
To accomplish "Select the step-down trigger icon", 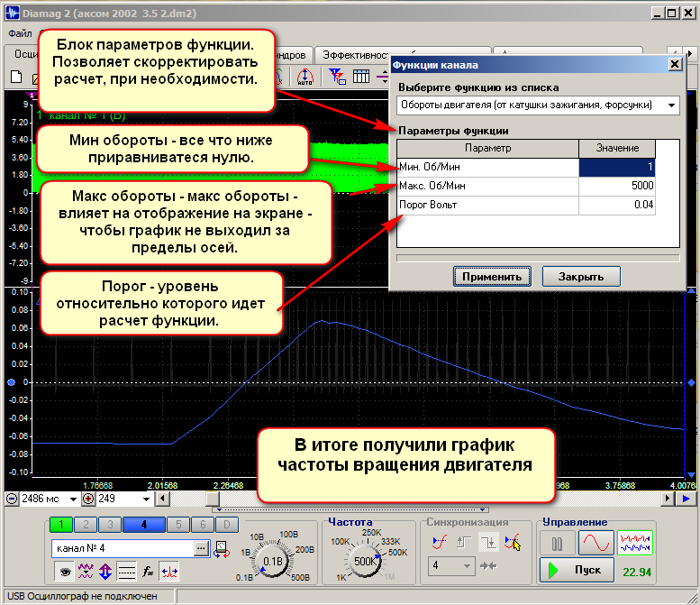I will click(488, 542).
